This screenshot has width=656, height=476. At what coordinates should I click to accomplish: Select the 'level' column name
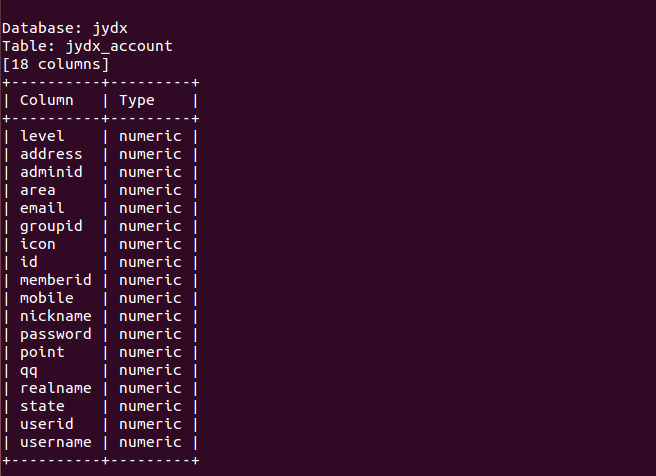coord(42,136)
